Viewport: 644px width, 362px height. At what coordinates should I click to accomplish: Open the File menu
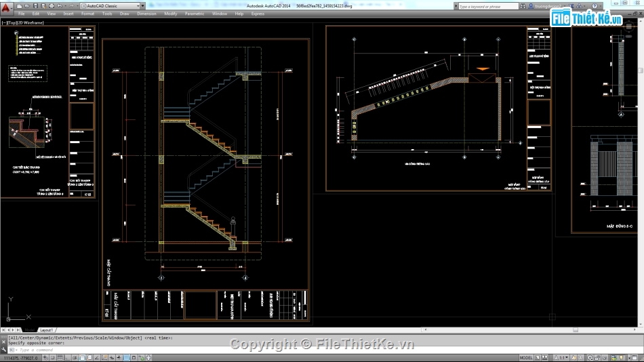(x=22, y=14)
